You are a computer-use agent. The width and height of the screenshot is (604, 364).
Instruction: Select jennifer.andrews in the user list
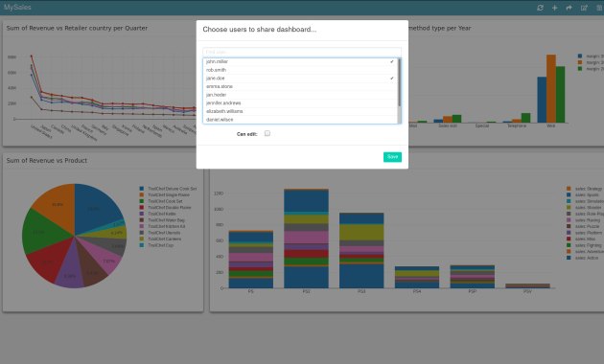click(x=300, y=103)
